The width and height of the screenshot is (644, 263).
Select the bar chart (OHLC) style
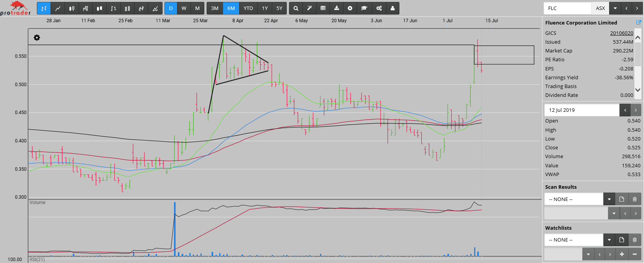44,8
